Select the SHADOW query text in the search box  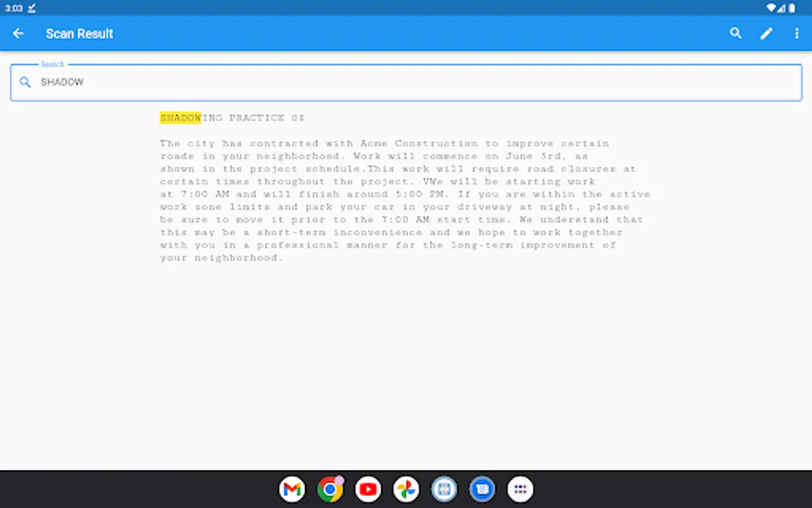(x=61, y=82)
